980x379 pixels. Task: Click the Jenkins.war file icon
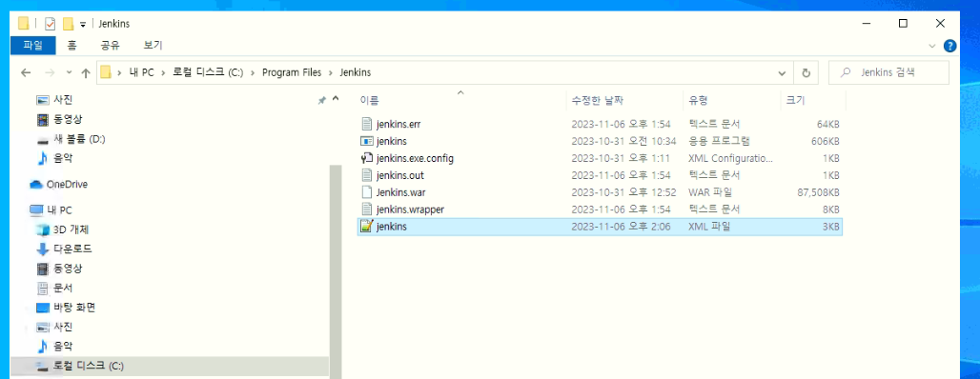pyautogui.click(x=367, y=191)
